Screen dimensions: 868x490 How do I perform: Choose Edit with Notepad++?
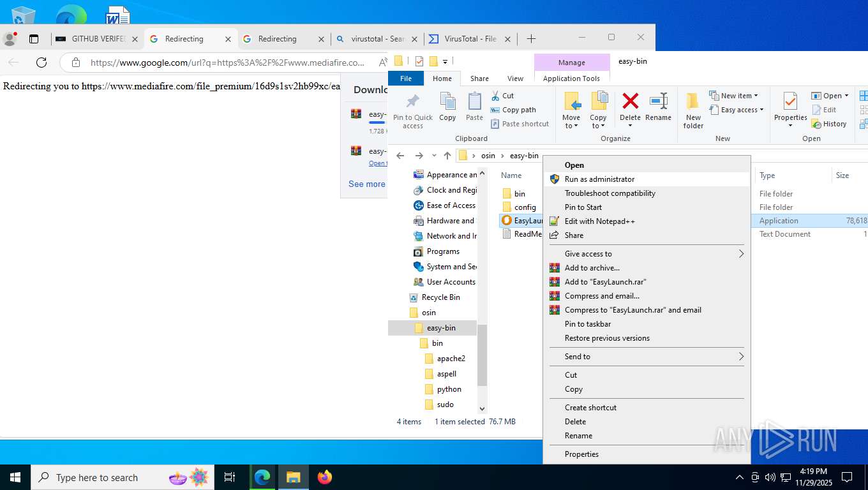pyautogui.click(x=647, y=221)
